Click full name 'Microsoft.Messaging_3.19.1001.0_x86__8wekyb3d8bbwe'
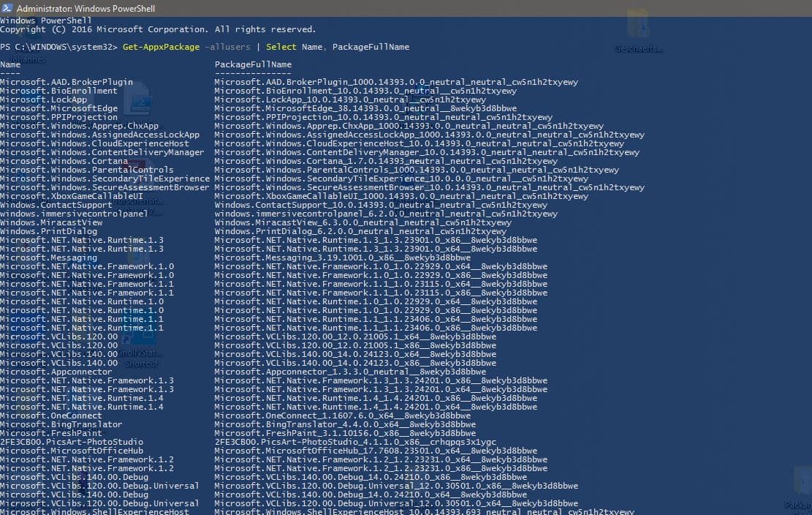The width and height of the screenshot is (812, 515). click(343, 257)
